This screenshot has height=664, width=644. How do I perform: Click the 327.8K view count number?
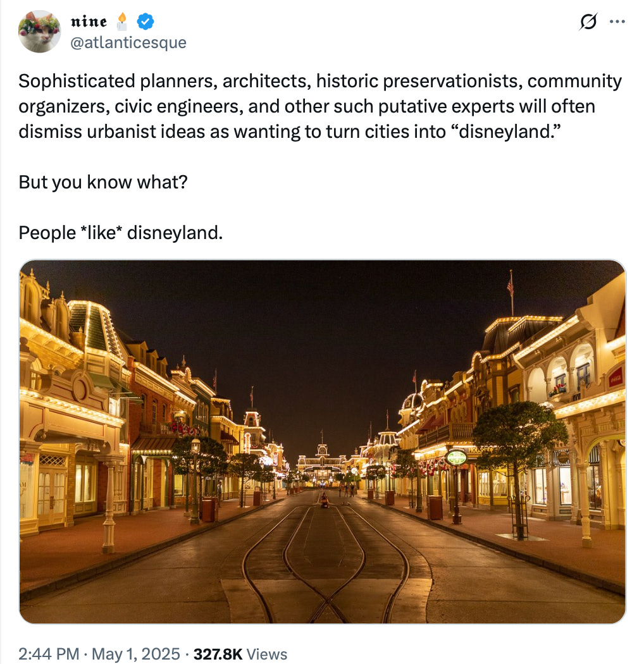[x=218, y=654]
